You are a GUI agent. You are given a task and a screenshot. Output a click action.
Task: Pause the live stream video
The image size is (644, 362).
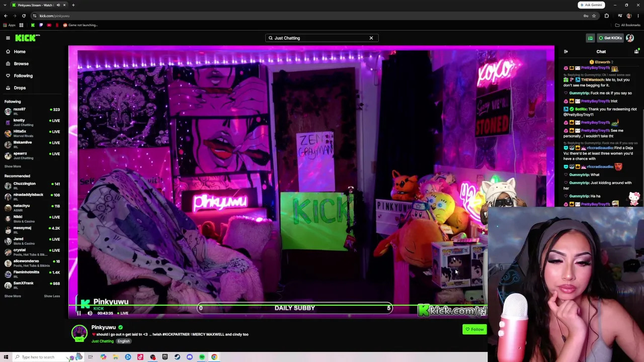tap(78, 313)
